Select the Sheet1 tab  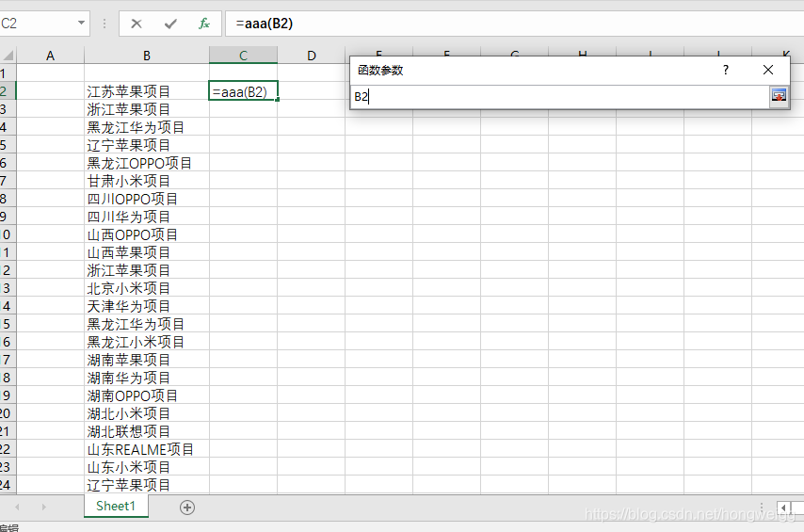coord(116,506)
